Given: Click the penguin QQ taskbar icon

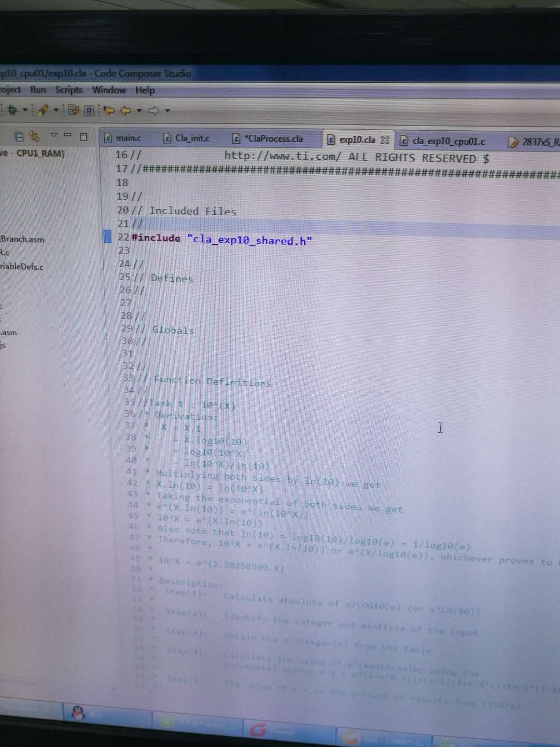Looking at the screenshot, I should 79,713.
